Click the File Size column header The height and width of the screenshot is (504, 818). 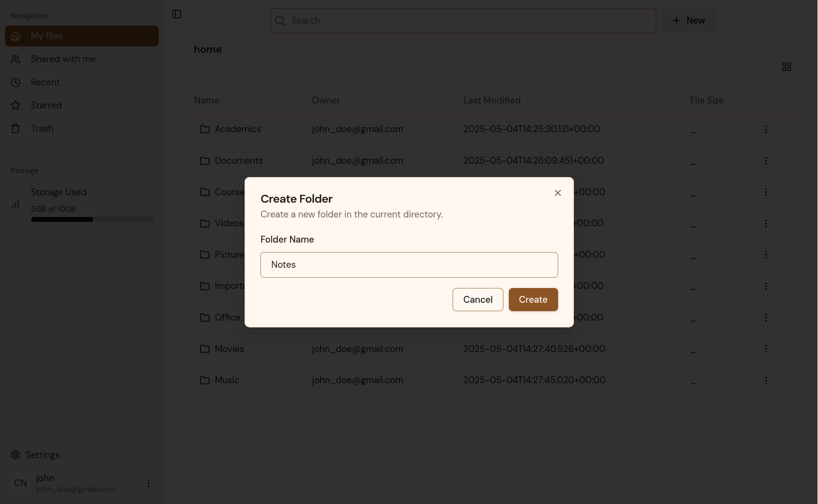click(707, 101)
